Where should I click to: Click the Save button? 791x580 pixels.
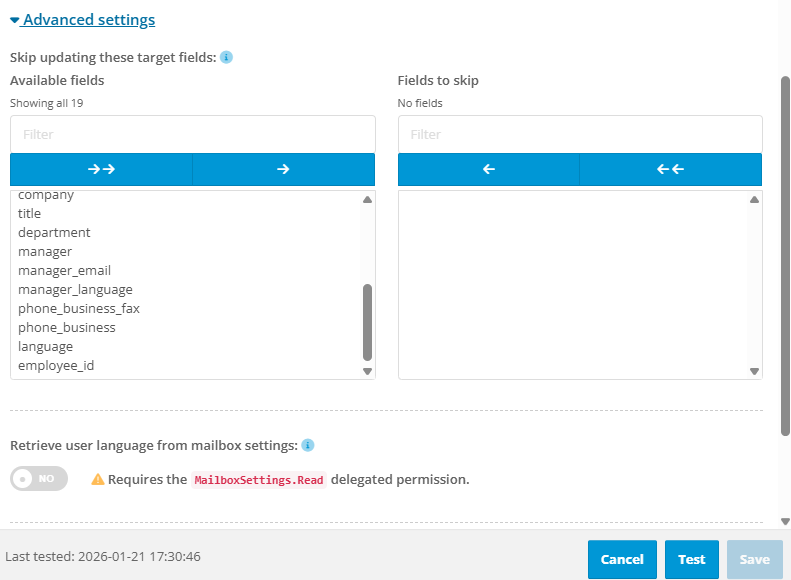pyautogui.click(x=755, y=559)
